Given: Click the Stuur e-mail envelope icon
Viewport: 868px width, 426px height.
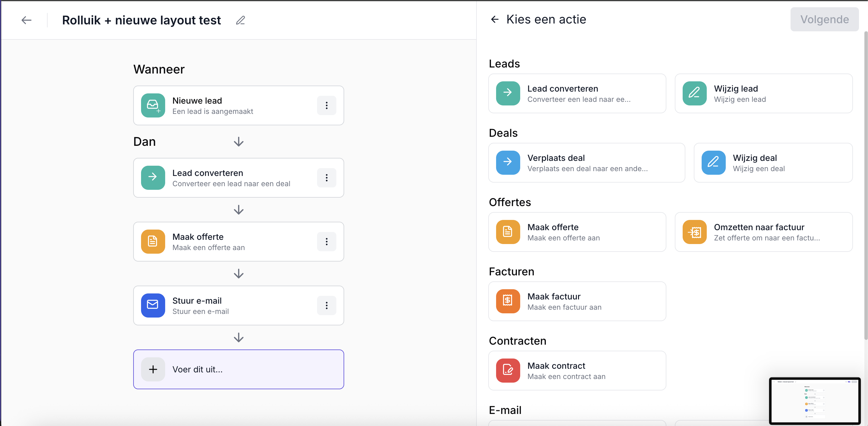Looking at the screenshot, I should pos(153,305).
